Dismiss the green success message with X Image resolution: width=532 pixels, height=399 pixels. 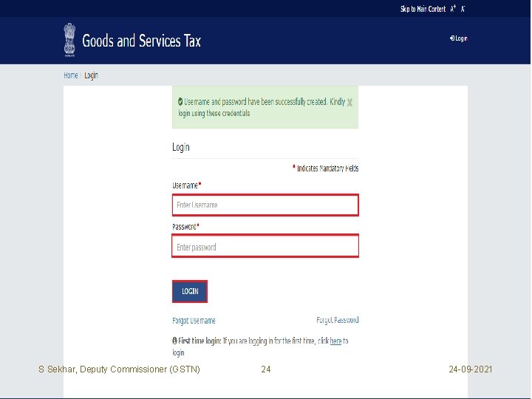pyautogui.click(x=349, y=102)
